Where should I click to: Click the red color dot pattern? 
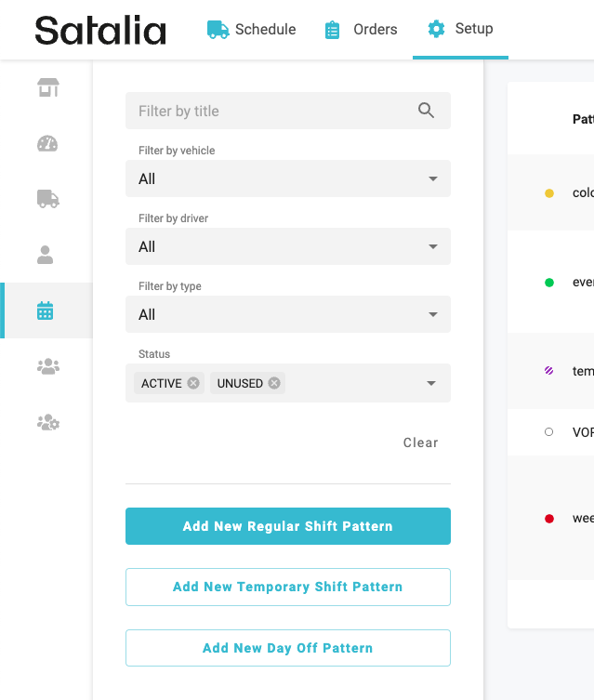click(x=549, y=518)
